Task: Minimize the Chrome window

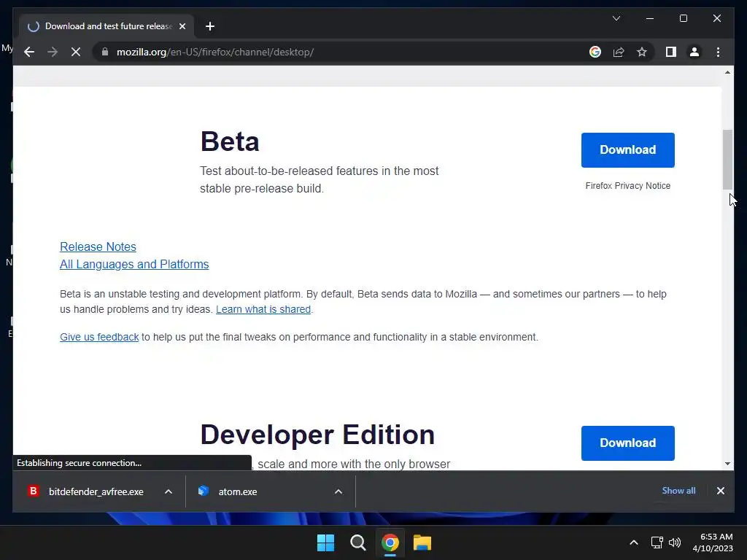Action: (x=650, y=18)
